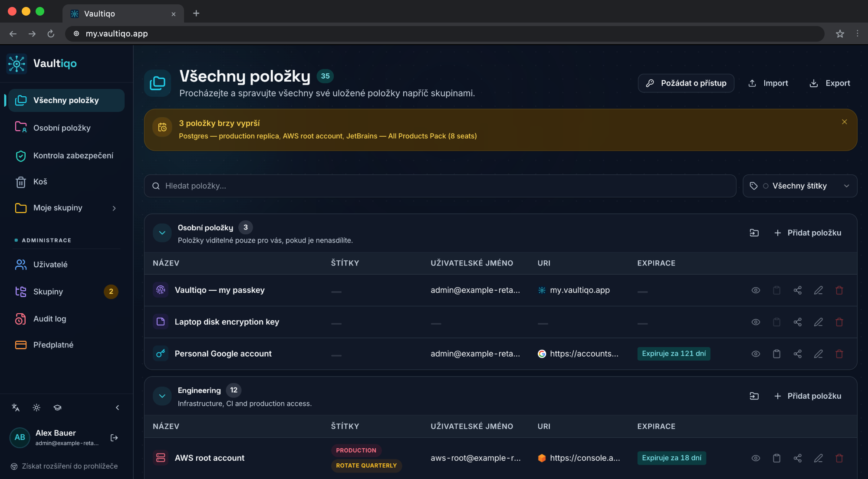Open the Skupiny administration page
Viewport: 868px width, 479px height.
click(66, 292)
